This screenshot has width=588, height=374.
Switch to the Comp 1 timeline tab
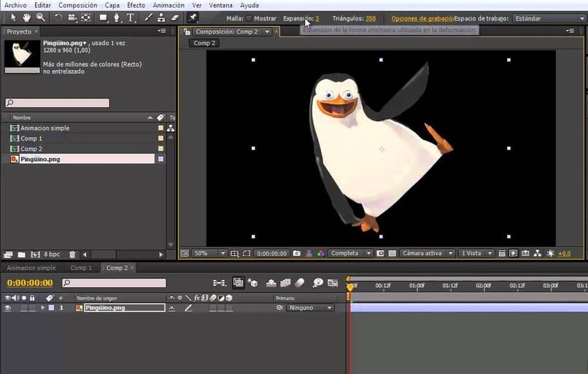81,268
